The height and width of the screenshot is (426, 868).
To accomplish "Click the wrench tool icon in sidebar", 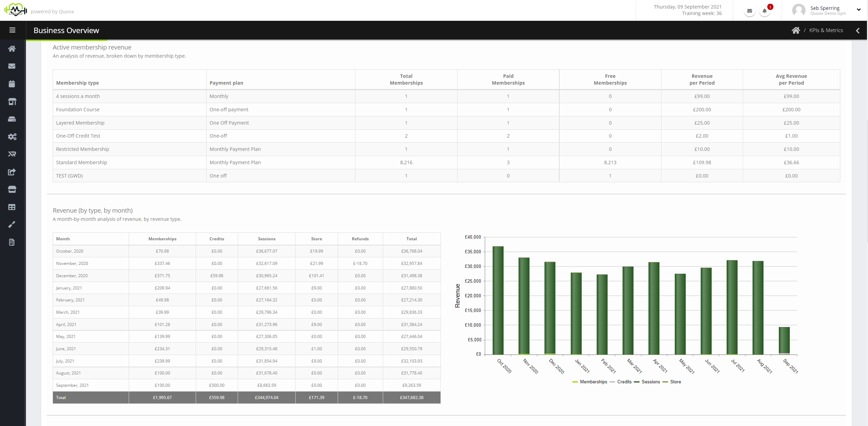I will (12, 225).
